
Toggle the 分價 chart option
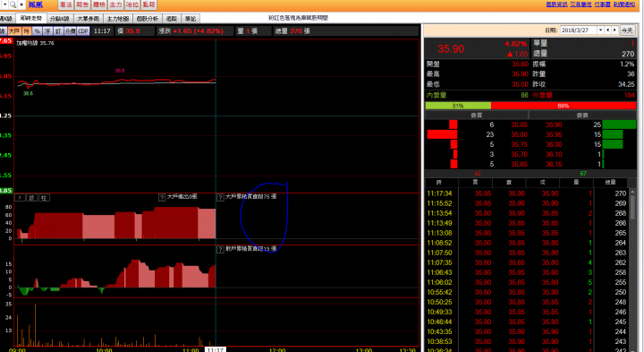[x=71, y=31]
